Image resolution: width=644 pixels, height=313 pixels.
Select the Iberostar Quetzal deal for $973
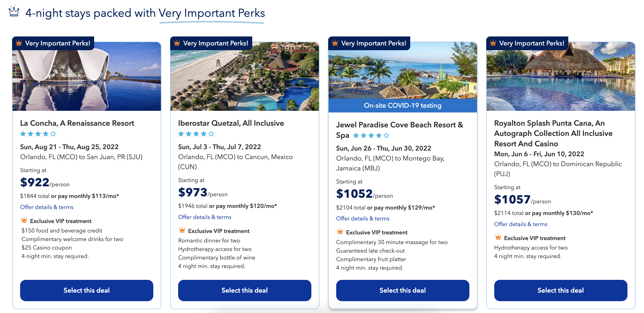[x=244, y=290]
